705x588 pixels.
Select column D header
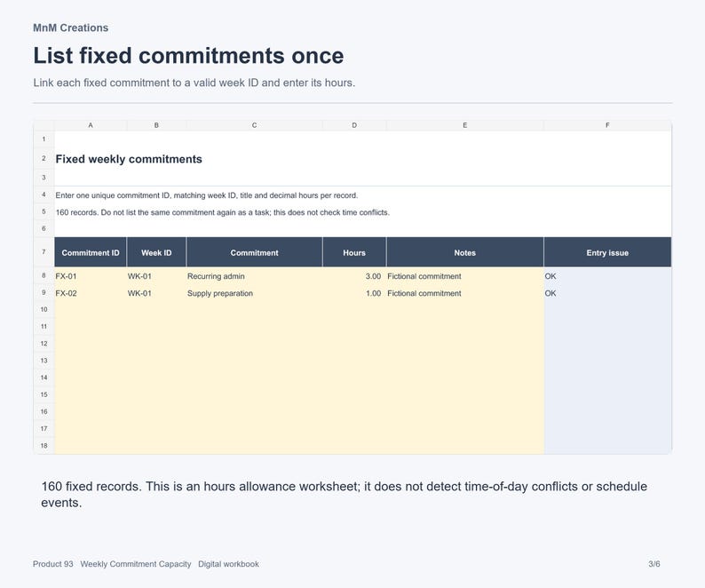[354, 125]
